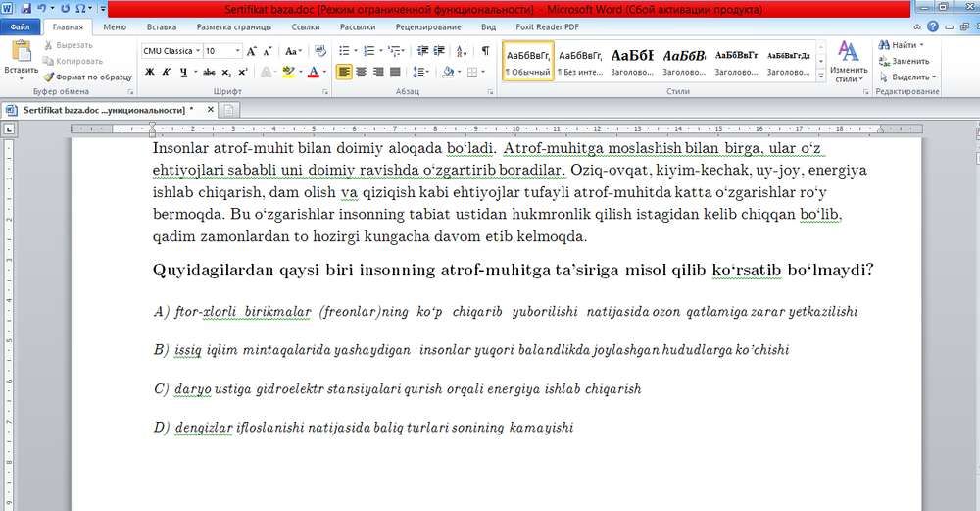Screen dimensions: 980x511
Task: Apply the yellow text highlight color
Action: (x=288, y=72)
